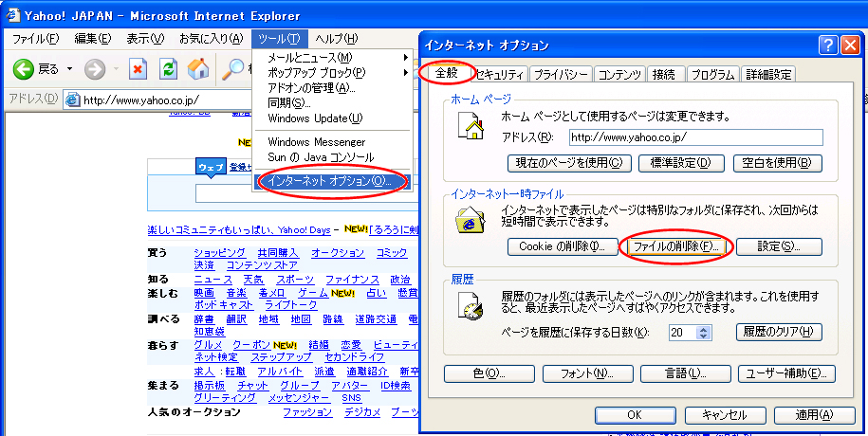Expand the メールとニュース submenu

click(405, 58)
